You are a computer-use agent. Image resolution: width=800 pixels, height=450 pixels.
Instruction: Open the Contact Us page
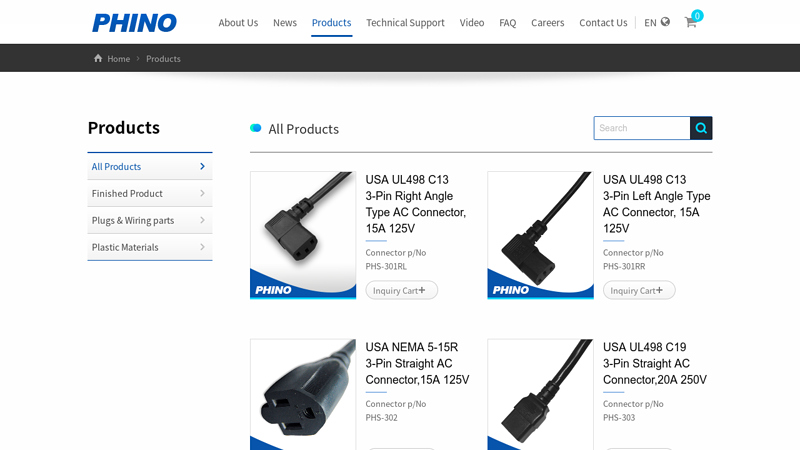[603, 22]
